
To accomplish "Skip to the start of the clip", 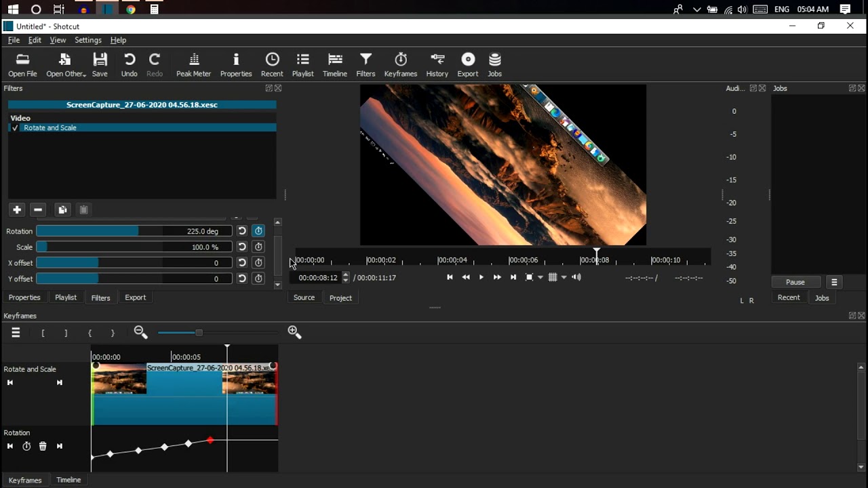I will pyautogui.click(x=450, y=277).
